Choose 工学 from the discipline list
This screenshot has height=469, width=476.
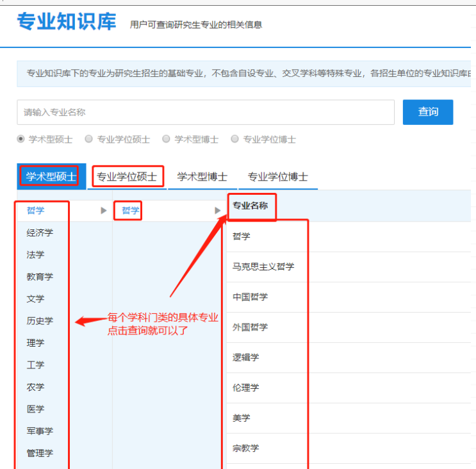click(36, 365)
